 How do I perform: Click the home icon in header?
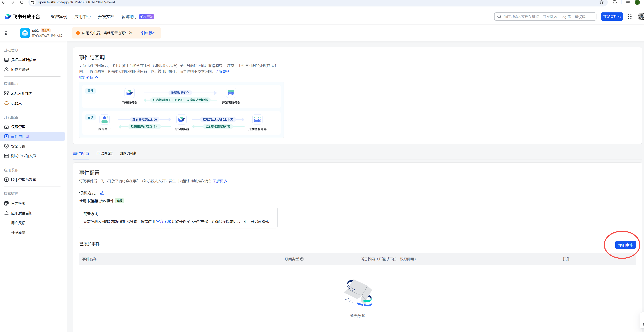(6, 33)
